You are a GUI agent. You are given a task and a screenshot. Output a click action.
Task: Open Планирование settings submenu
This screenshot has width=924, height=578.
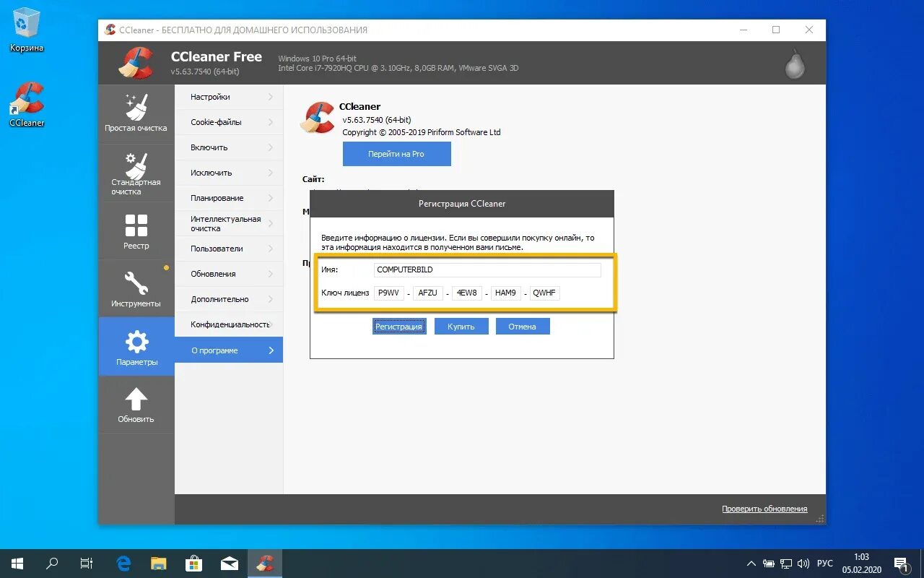[x=229, y=198]
